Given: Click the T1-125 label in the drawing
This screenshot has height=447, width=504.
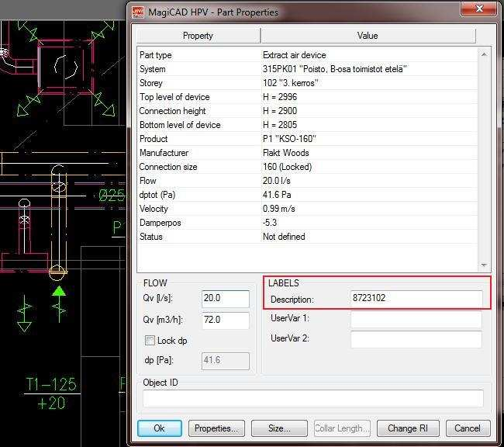Looking at the screenshot, I should tap(51, 384).
